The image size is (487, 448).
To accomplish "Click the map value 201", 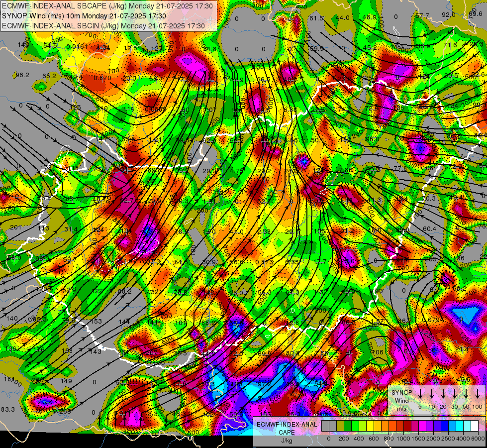I will (x=15, y=227).
